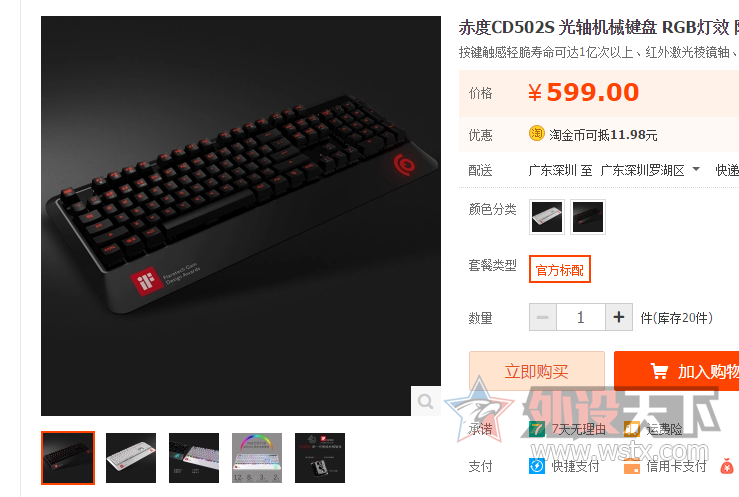The width and height of the screenshot is (739, 497).
Task: Click the orange shipping insurance icon
Action: point(631,429)
